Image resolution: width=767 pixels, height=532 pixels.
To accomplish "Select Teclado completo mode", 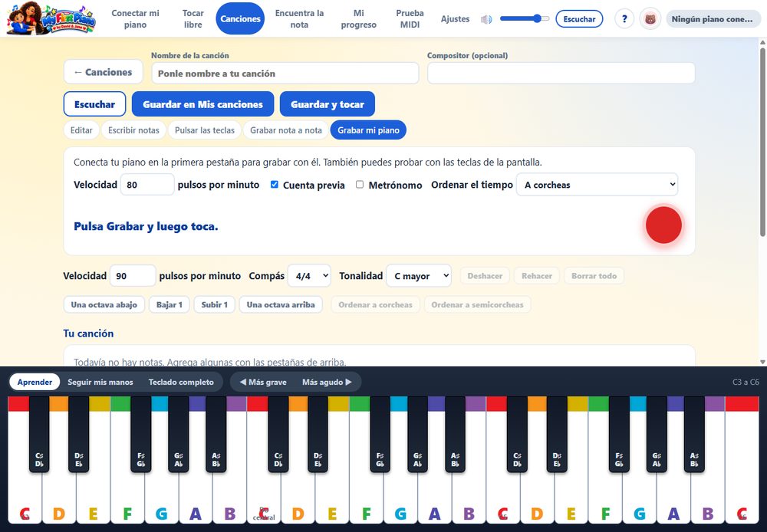I will (181, 382).
